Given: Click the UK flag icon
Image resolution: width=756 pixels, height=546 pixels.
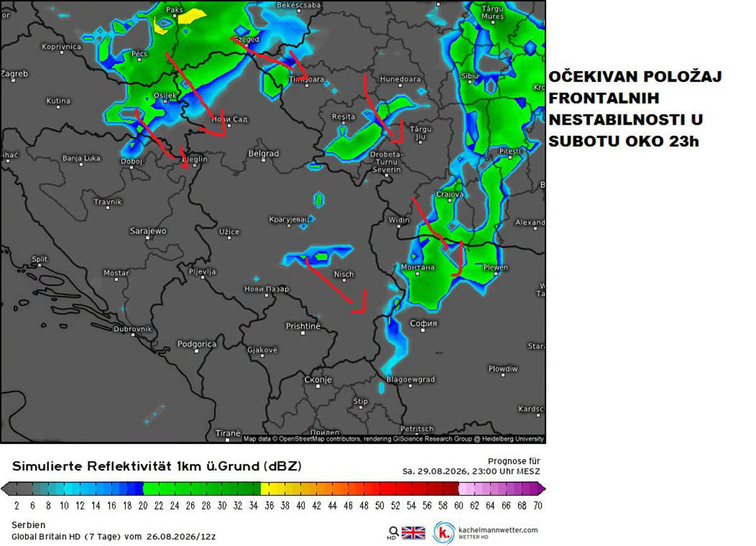Looking at the screenshot, I should click(413, 532).
